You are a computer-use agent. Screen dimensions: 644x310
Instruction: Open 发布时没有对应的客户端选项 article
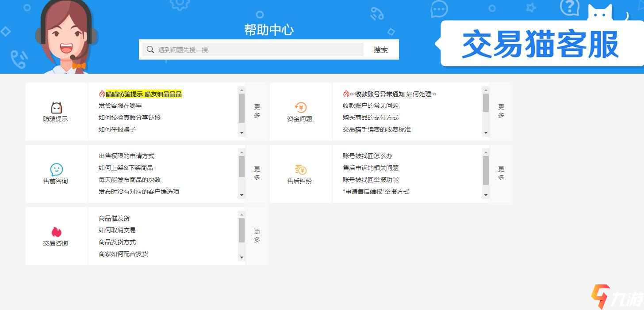click(139, 192)
